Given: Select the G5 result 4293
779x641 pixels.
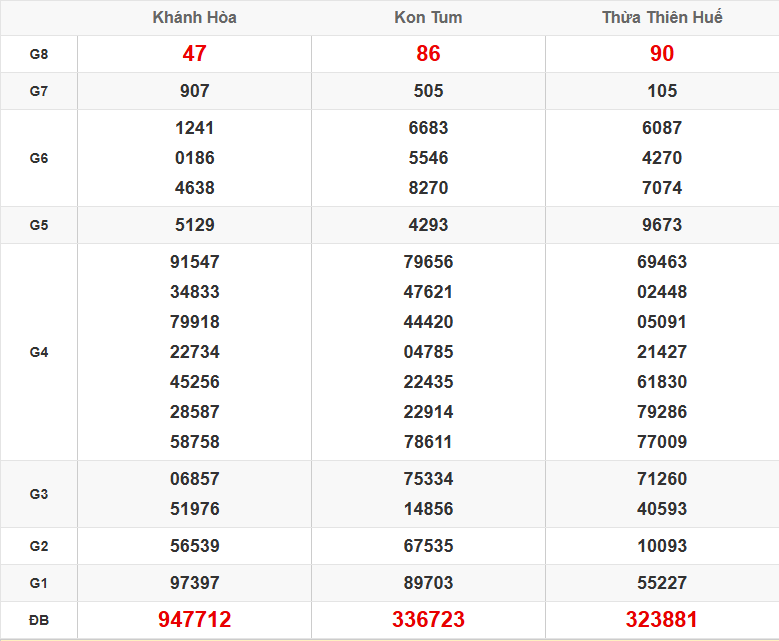Looking at the screenshot, I should [428, 225].
